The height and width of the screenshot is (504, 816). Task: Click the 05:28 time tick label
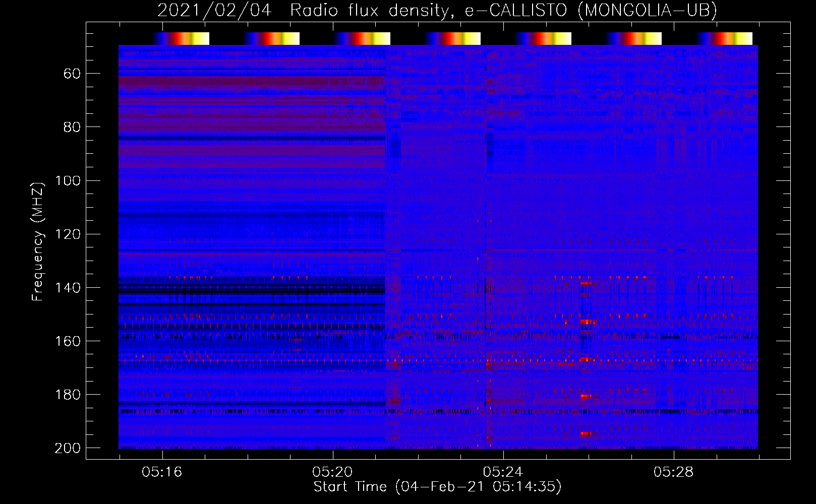pos(673,472)
